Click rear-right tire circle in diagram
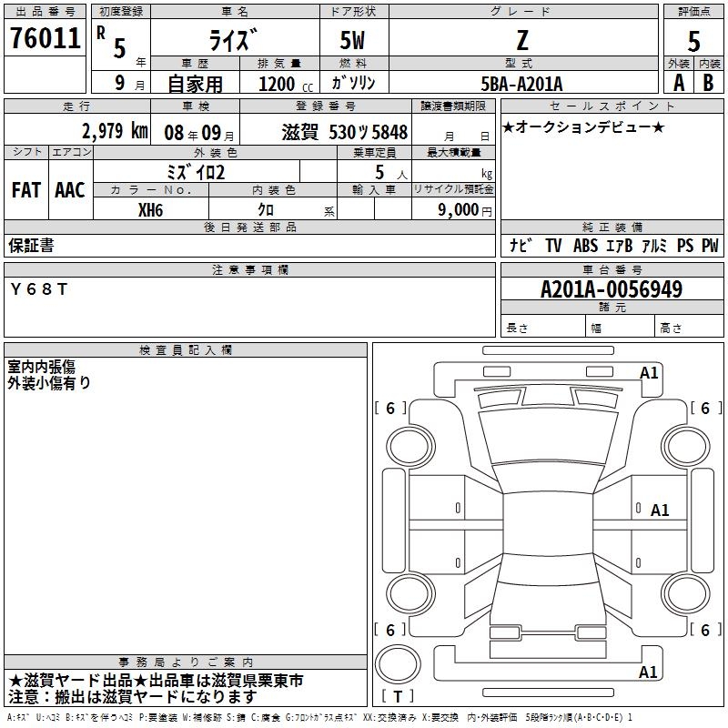 click(x=686, y=594)
